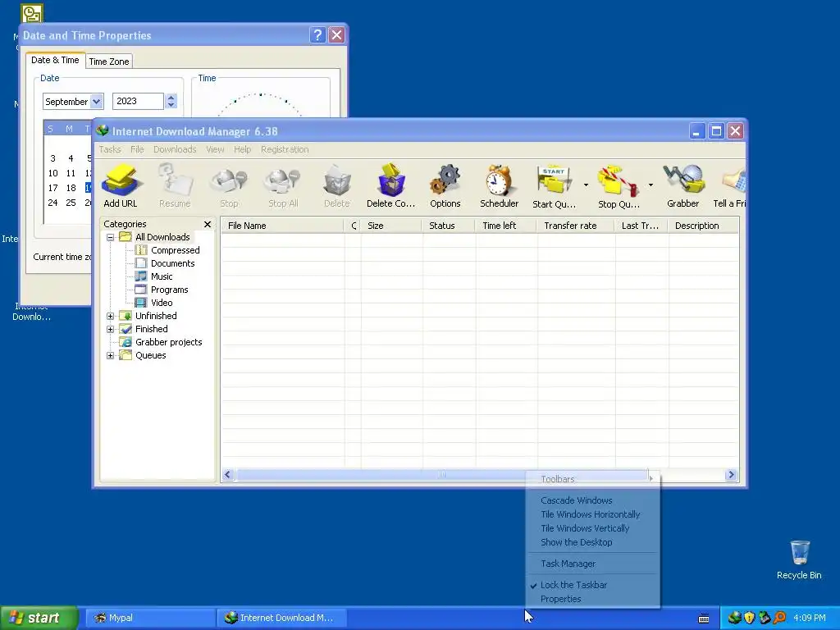Select the Date & Time tab
The image size is (840, 630).
click(x=55, y=60)
